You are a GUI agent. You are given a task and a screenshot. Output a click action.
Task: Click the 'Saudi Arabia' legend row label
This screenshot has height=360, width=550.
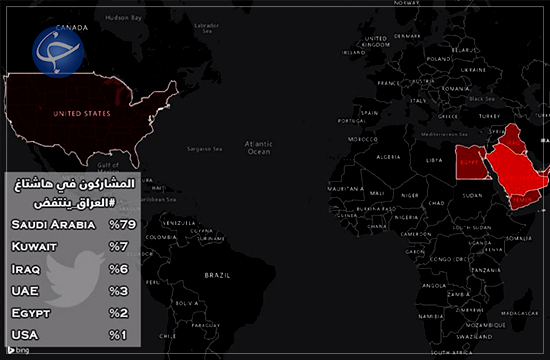click(53, 225)
